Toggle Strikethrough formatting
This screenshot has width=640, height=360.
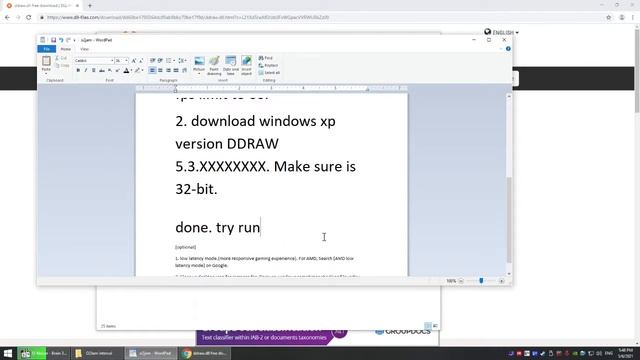[x=102, y=70]
